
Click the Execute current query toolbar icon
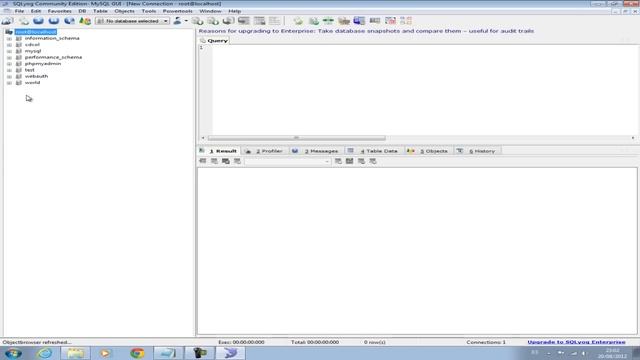coord(38,21)
